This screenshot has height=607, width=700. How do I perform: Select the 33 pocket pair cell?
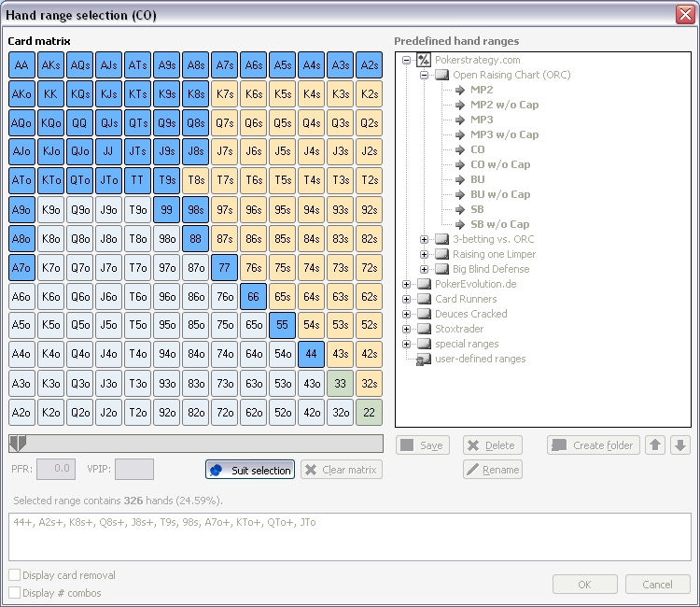[340, 383]
